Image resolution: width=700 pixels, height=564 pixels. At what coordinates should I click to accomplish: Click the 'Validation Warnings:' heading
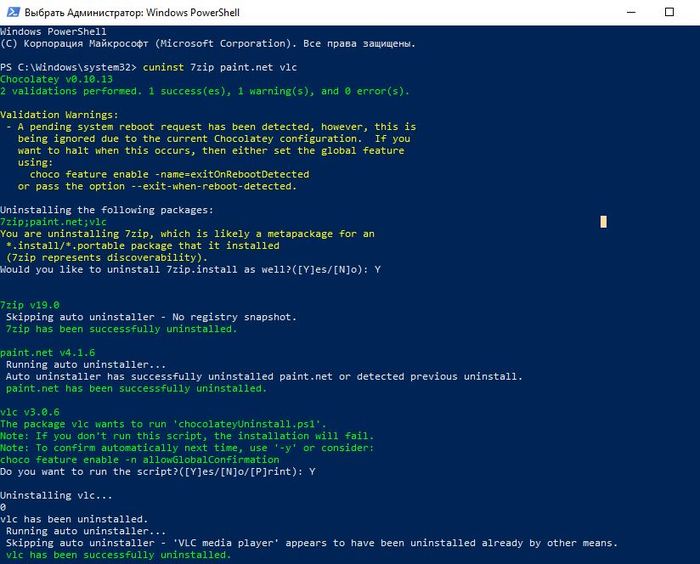[59, 115]
